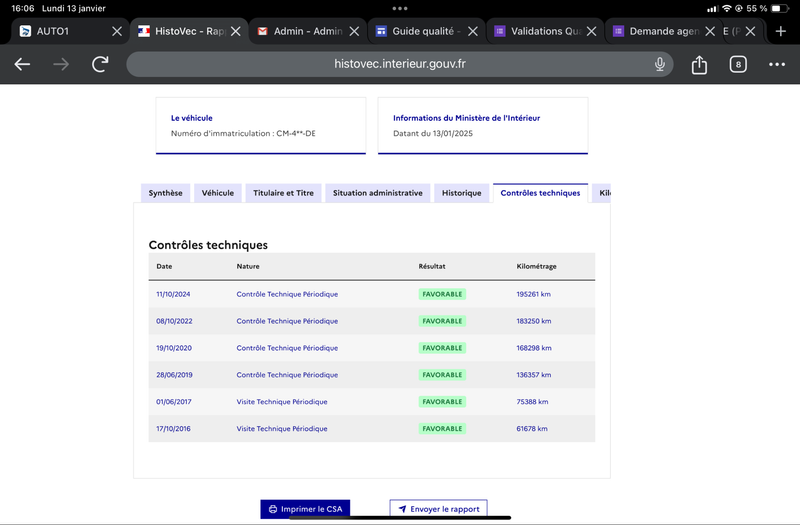
Task: Show the open tabs counter
Action: tap(738, 64)
